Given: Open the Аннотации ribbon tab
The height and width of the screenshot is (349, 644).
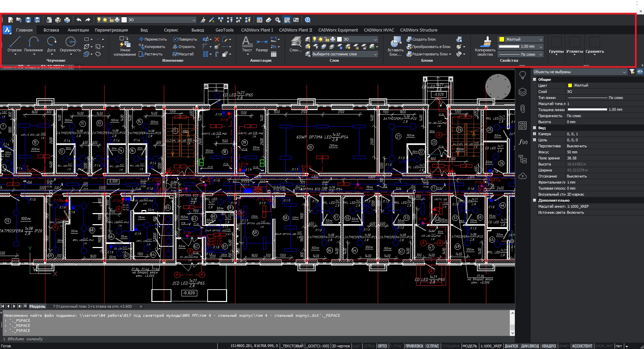Looking at the screenshot, I should click(x=78, y=30).
